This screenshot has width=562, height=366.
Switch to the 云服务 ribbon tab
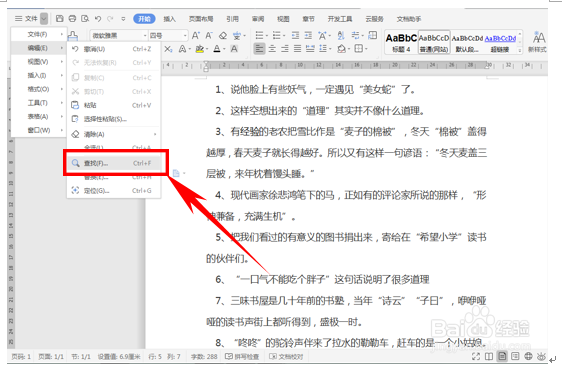[374, 19]
